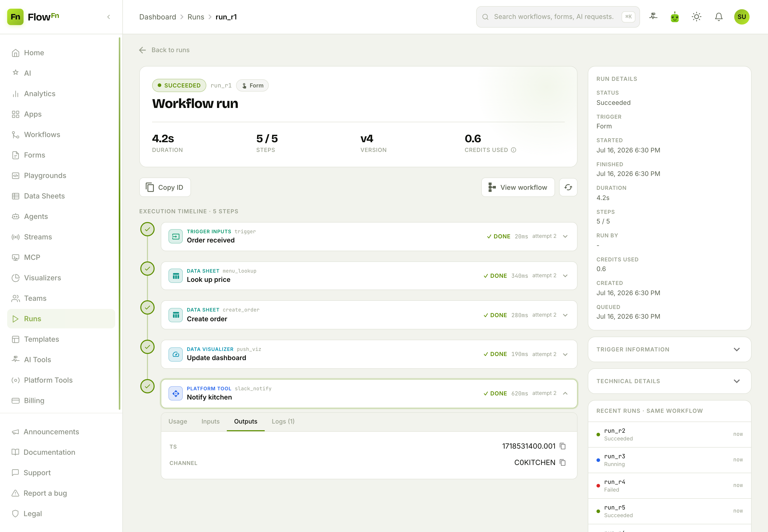Copy the CHANNEL output value
Viewport: 768px width, 532px height.
click(x=563, y=462)
